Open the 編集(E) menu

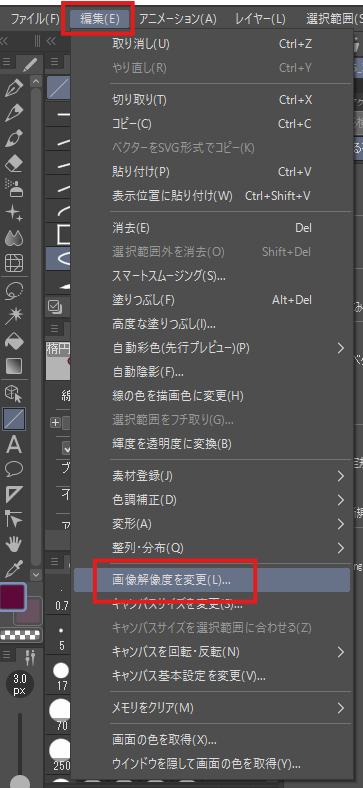coord(99,20)
